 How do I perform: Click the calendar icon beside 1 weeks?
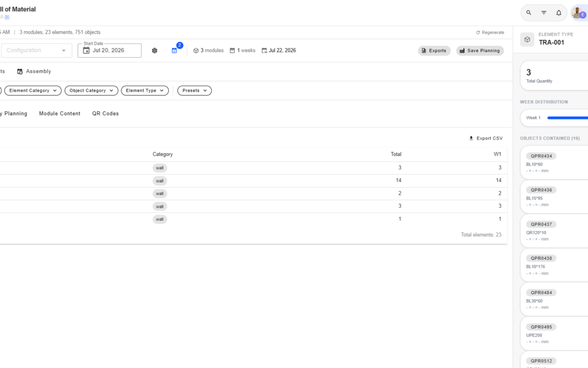(x=232, y=50)
